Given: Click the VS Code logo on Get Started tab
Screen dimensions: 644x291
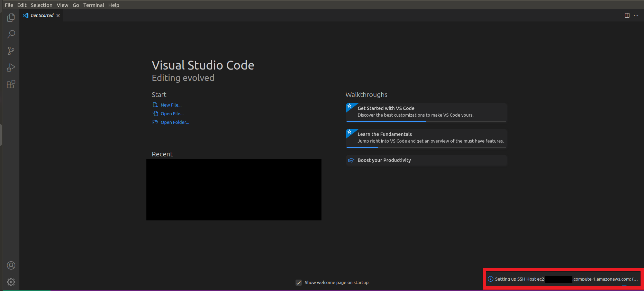Looking at the screenshot, I should coord(26,16).
